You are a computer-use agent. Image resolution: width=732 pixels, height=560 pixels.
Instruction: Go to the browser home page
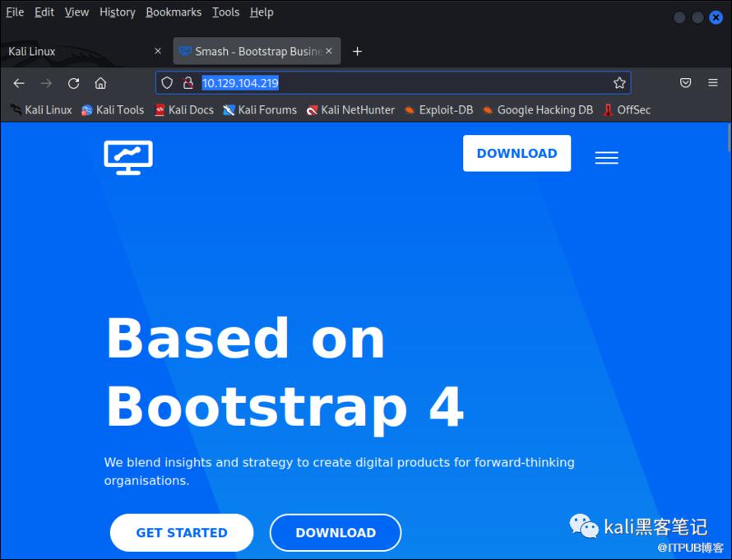pos(100,83)
